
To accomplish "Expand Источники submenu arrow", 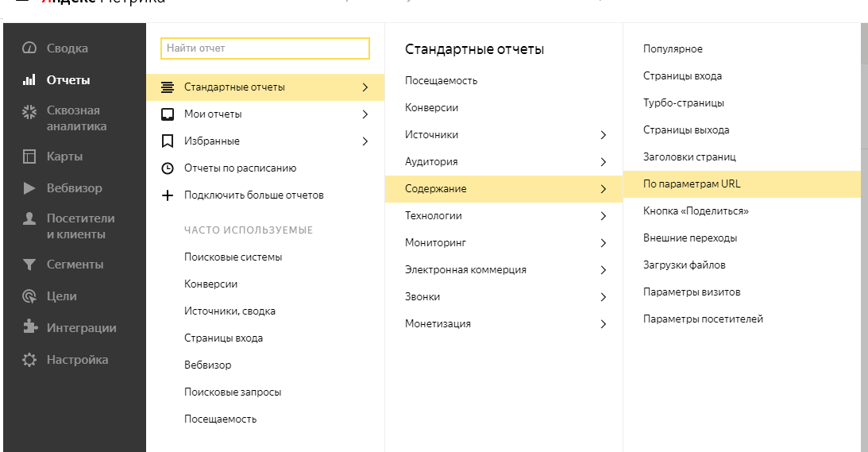I will pyautogui.click(x=604, y=135).
